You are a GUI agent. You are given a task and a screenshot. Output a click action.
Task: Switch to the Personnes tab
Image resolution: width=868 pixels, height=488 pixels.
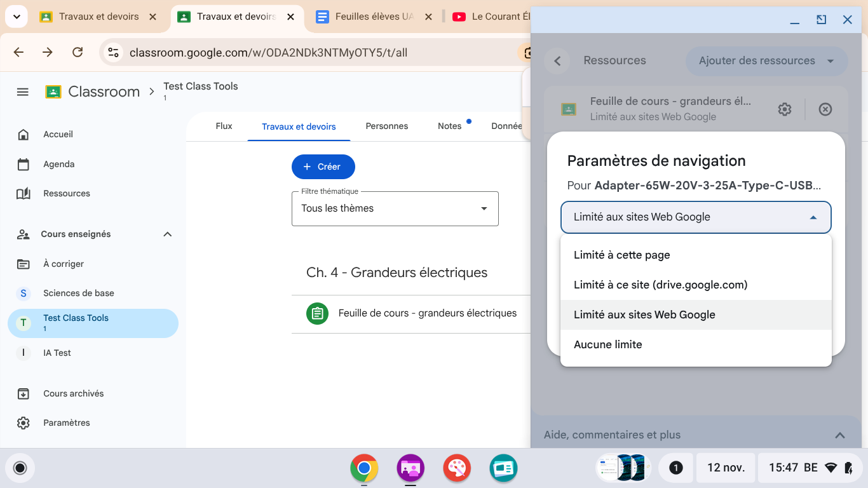point(386,126)
